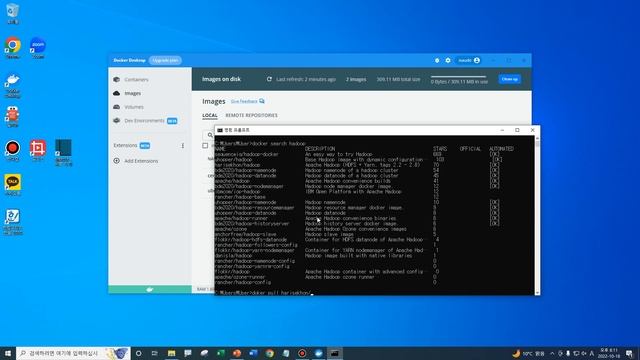Click the images search magnifier field
Screen dimensions: 640x360
210,135
